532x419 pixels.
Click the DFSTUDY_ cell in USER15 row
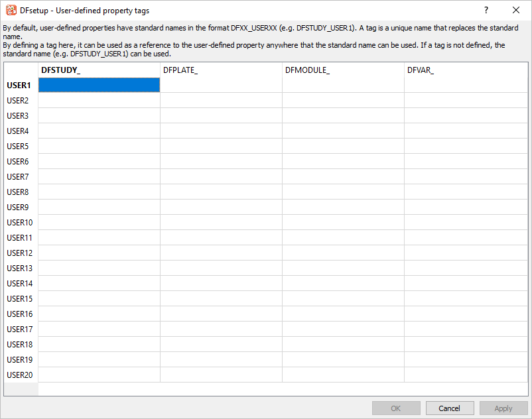coord(99,299)
